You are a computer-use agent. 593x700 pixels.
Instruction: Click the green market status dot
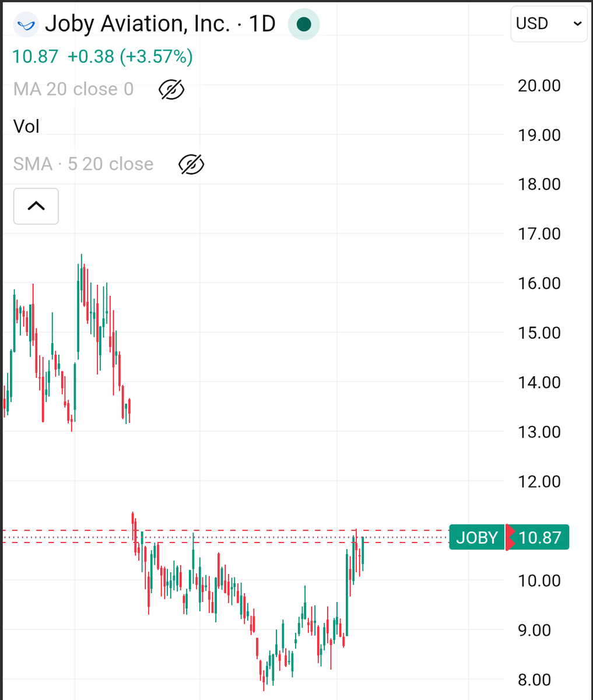303,24
